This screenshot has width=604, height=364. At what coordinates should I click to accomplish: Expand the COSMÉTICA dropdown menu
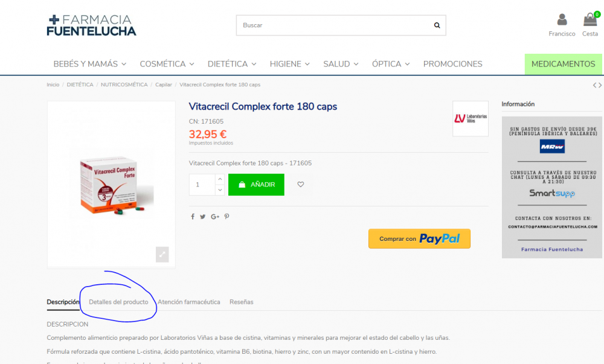click(167, 64)
